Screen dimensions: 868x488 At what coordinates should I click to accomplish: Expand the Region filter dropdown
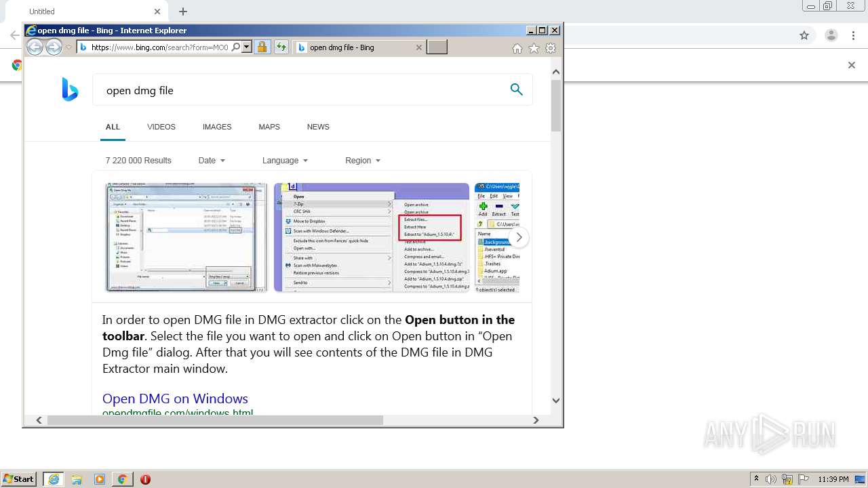363,161
